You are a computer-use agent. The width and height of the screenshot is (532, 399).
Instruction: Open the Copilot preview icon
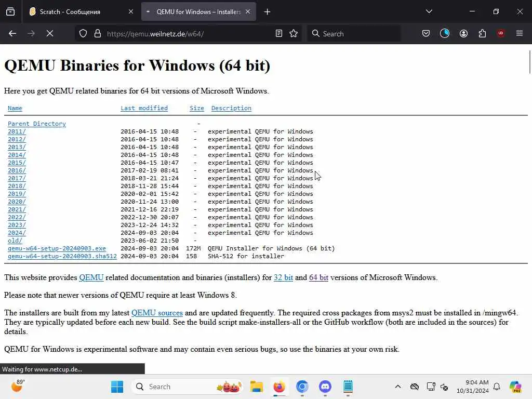(515, 387)
